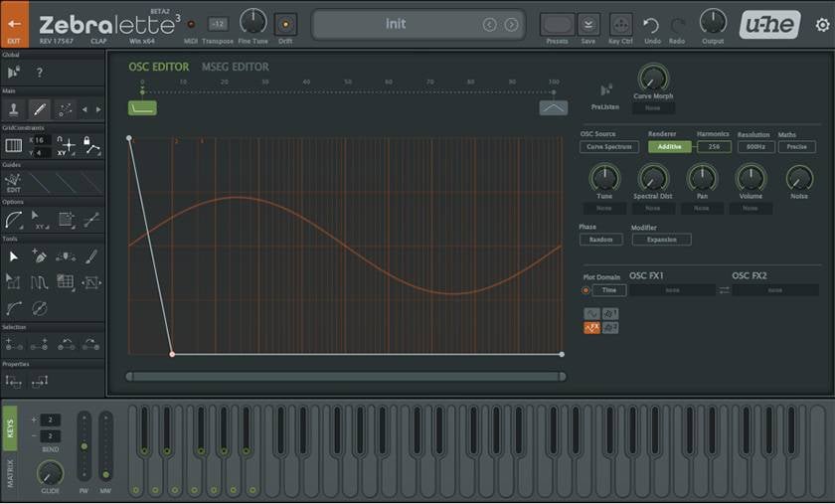Image resolution: width=835 pixels, height=504 pixels.
Task: Select the grid table tool
Action: point(65,282)
